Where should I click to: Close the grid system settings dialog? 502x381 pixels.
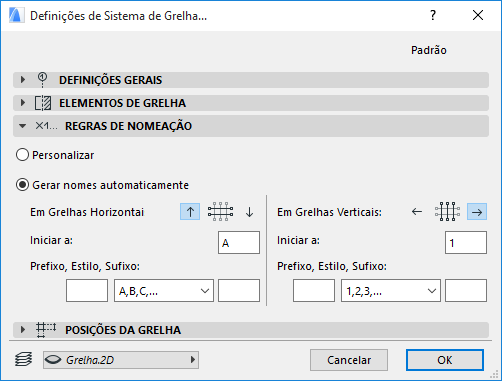(x=478, y=15)
